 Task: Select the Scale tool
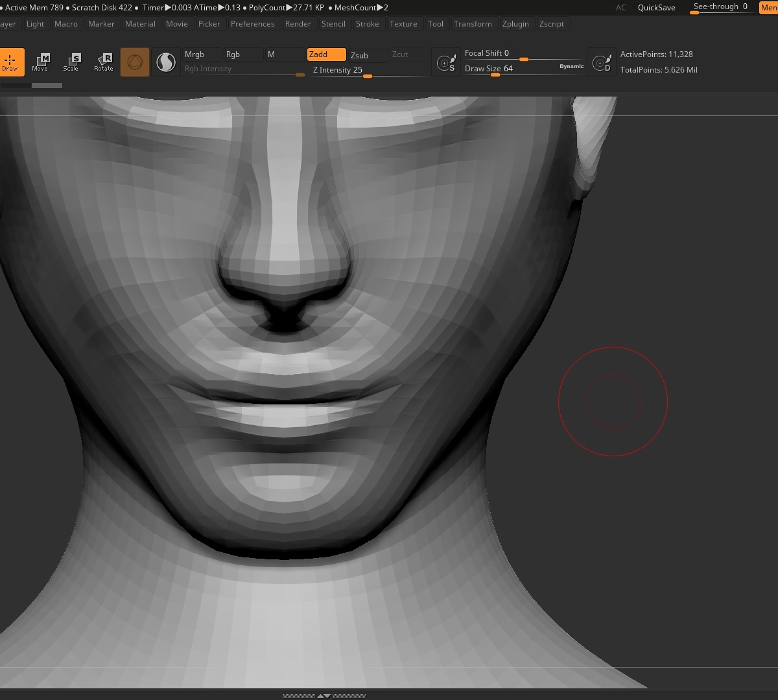pyautogui.click(x=71, y=62)
